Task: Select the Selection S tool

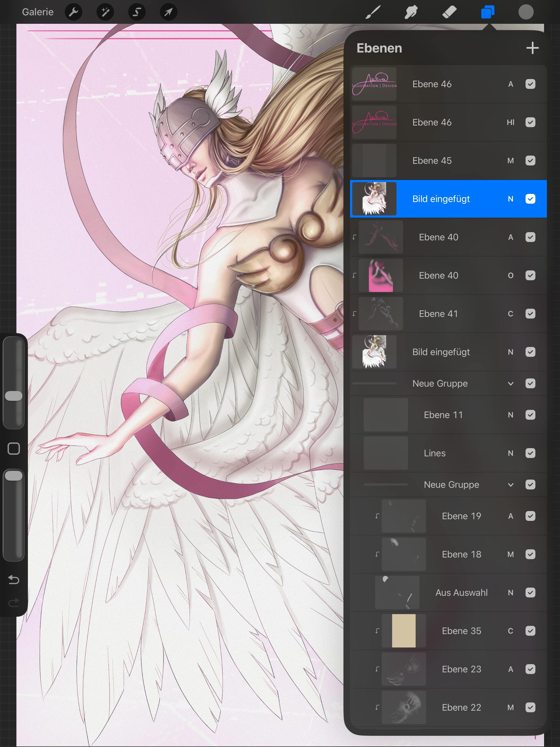Action: 137,12
